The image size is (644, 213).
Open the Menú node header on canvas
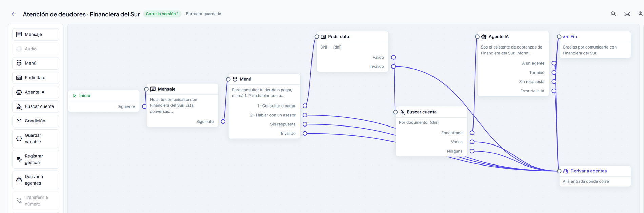[264, 79]
